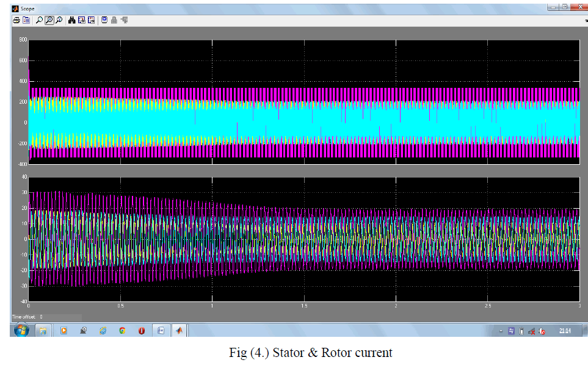Select the Zoom Y-axis tool
Screen dimensions: 588x371
59,20
